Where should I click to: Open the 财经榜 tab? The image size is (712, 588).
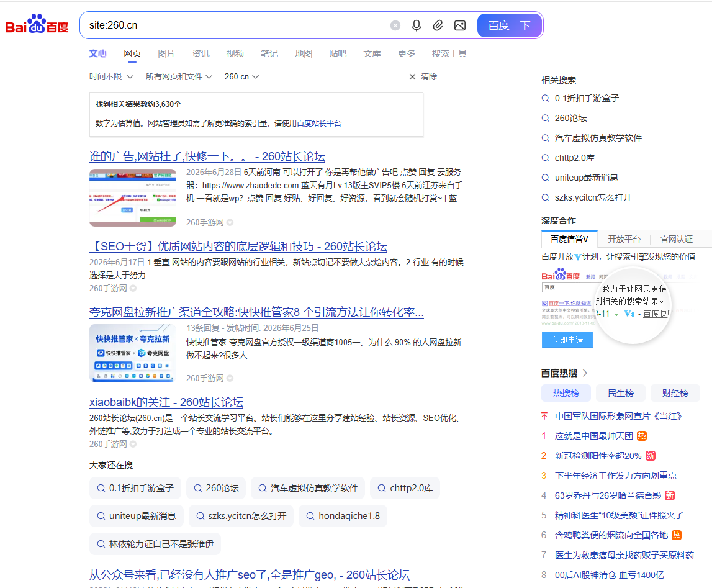[675, 393]
